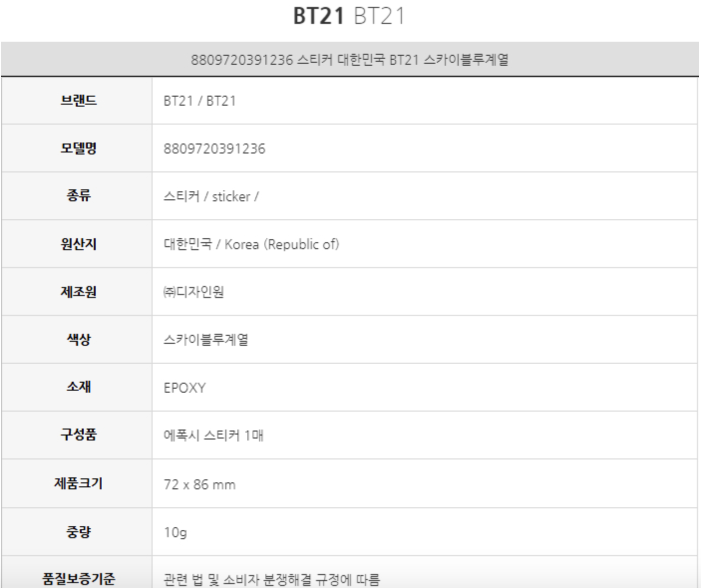Select the 제조원 row label
This screenshot has width=701, height=588.
click(78, 292)
